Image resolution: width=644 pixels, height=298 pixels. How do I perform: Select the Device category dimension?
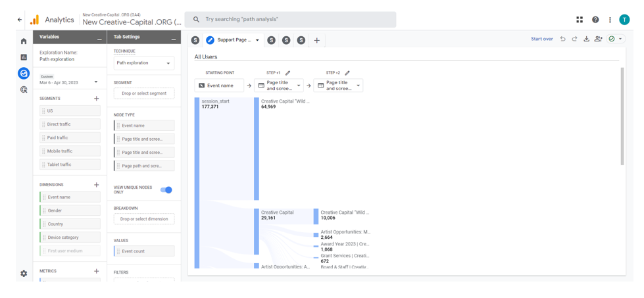coord(70,237)
